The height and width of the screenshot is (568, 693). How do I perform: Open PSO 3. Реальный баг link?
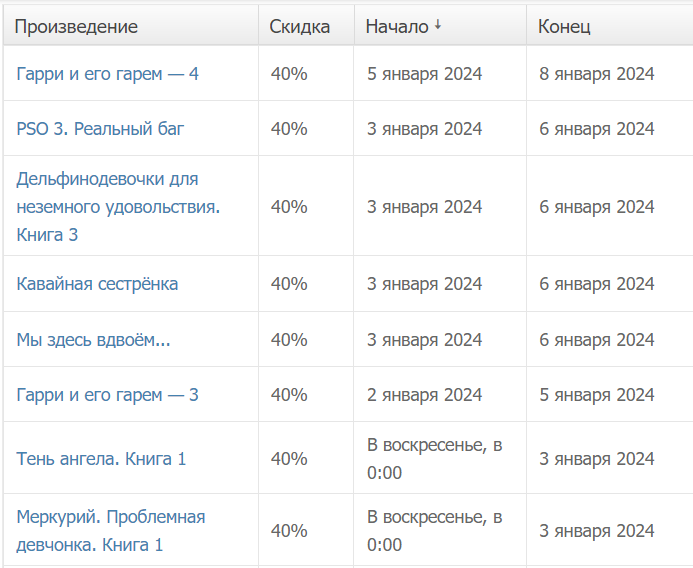100,129
